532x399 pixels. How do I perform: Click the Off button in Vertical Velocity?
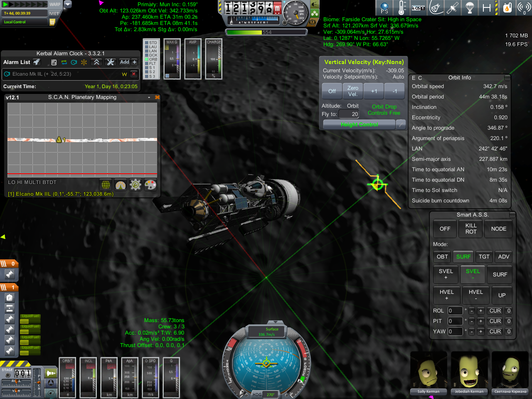[332, 91]
